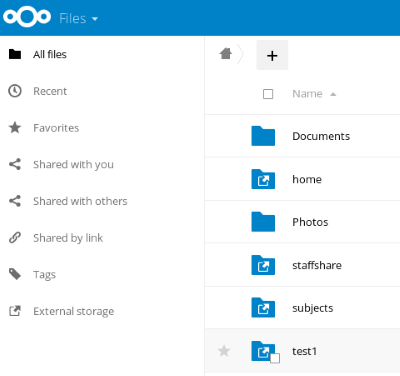Click the All files folder icon
This screenshot has height=376, width=400.
coord(15,54)
